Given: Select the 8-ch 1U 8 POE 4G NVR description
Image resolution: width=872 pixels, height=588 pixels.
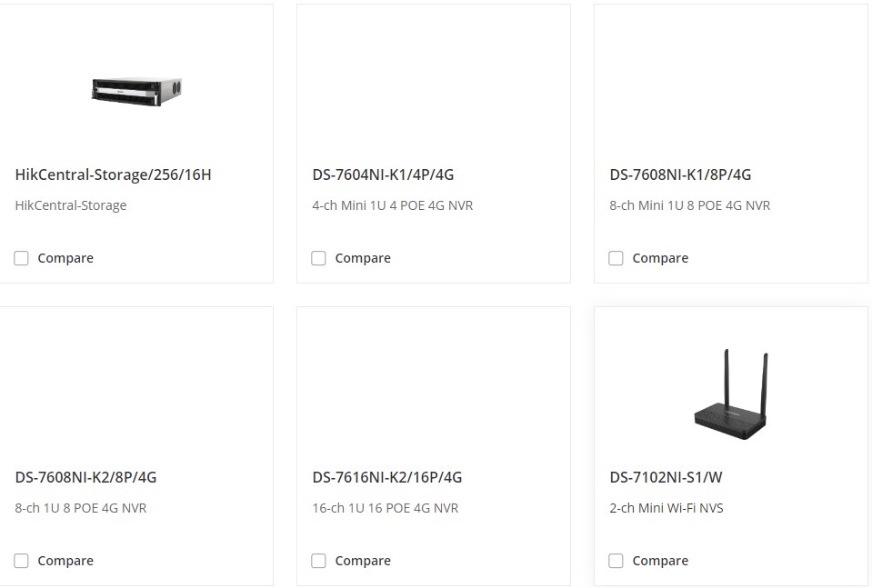Looking at the screenshot, I should coord(81,509).
